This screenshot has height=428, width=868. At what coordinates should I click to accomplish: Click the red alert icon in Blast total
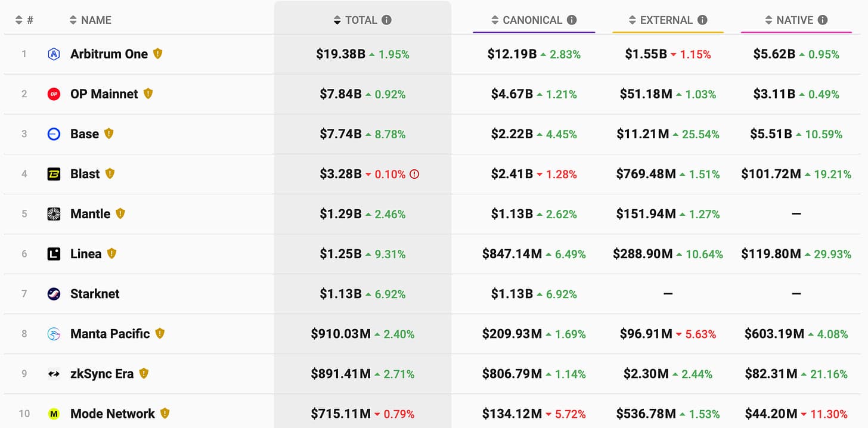click(x=415, y=174)
